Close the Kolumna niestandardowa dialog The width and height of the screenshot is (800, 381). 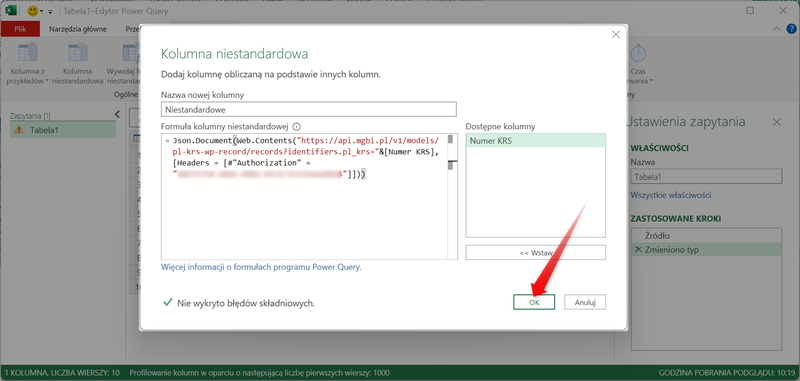(616, 34)
